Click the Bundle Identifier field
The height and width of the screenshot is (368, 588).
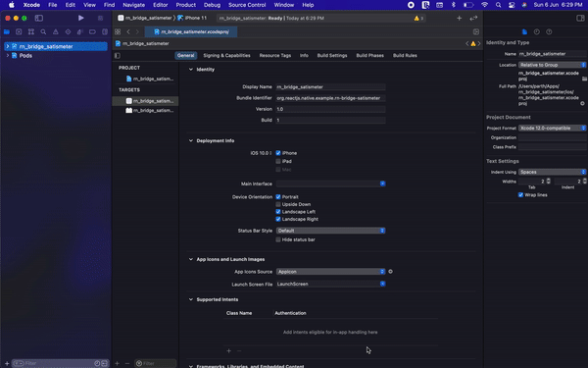(x=330, y=98)
